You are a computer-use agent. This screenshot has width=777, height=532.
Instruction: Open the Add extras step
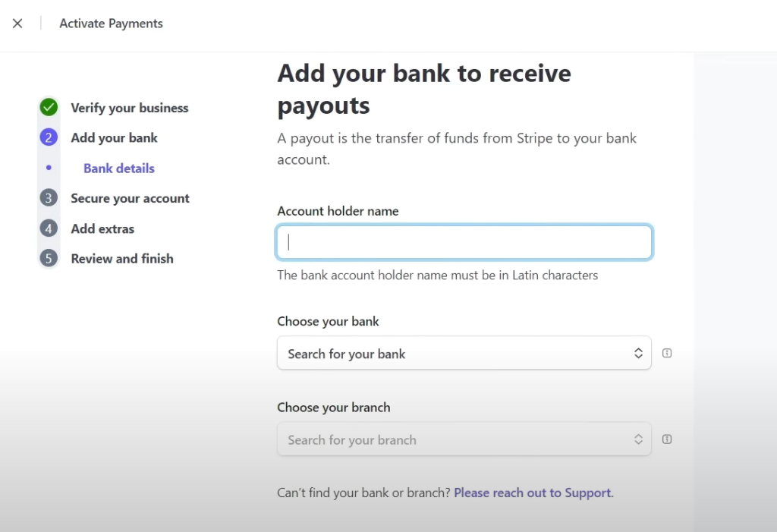(102, 228)
